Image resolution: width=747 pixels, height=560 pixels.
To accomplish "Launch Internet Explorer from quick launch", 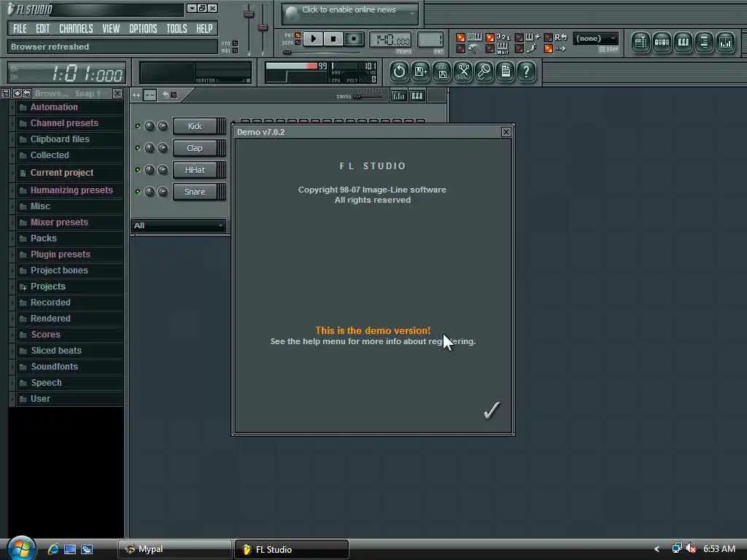I will pyautogui.click(x=53, y=549).
